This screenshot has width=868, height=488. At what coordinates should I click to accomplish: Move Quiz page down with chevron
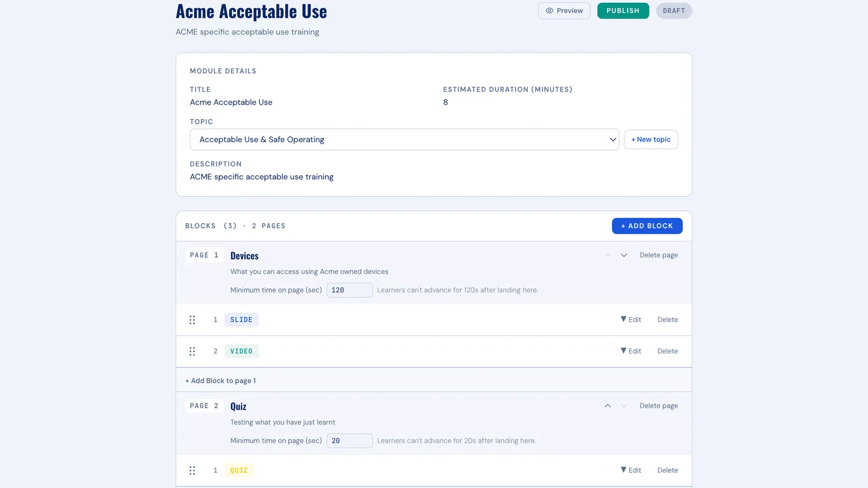click(624, 406)
